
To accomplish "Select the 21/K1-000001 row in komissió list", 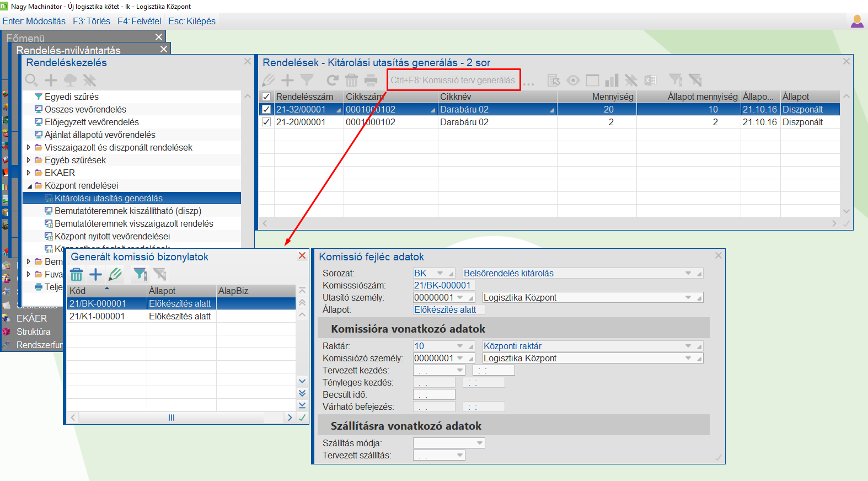I will 181,316.
